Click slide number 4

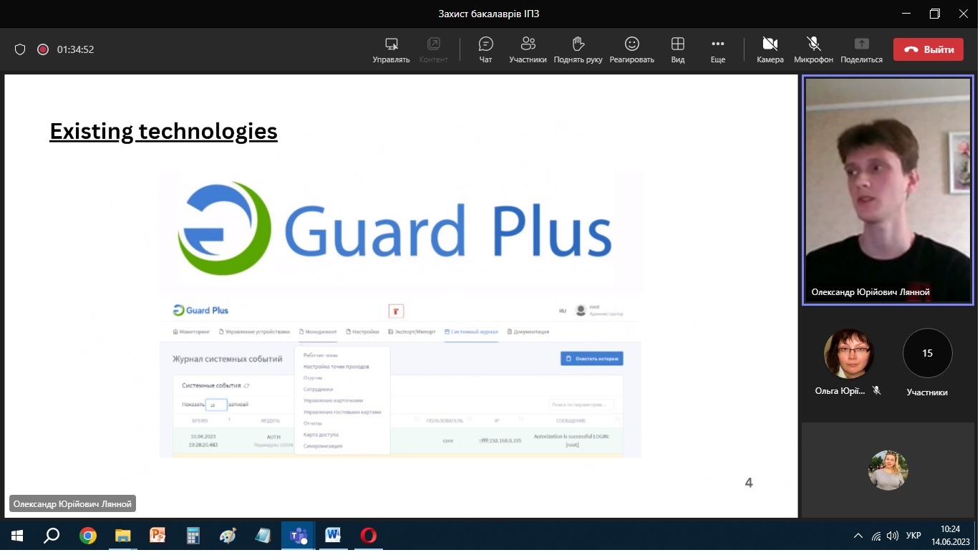click(749, 483)
